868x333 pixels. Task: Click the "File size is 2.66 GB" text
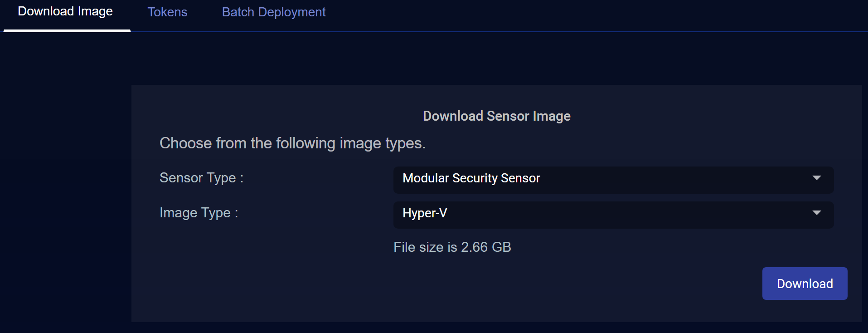pos(452,247)
